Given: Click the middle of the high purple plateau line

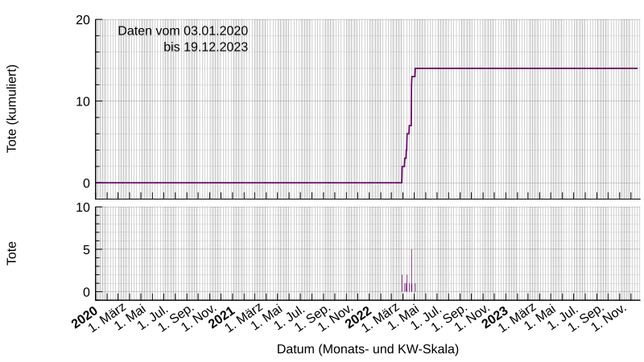Looking at the screenshot, I should (526, 68).
